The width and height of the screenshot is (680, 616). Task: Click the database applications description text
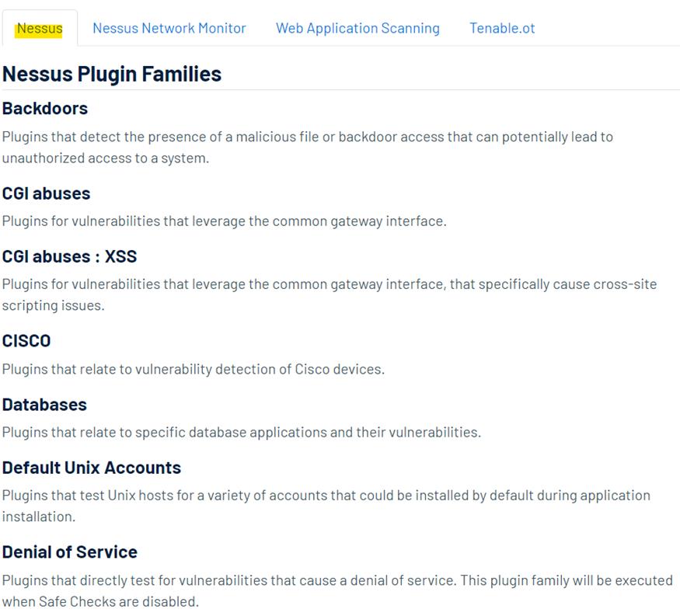[x=242, y=433]
